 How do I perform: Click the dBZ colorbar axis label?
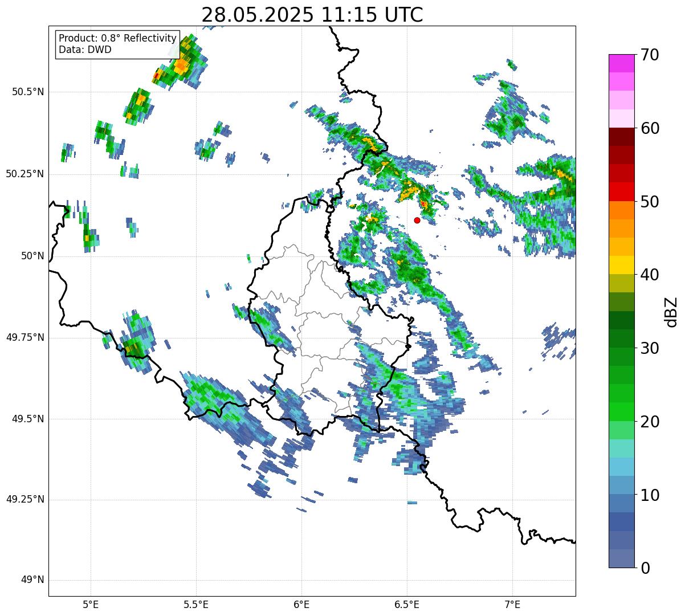(671, 312)
